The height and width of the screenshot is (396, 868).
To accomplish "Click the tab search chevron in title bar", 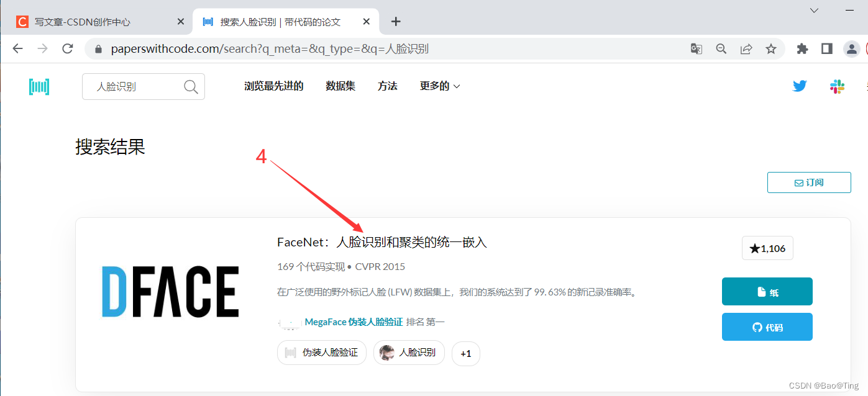I will pos(815,10).
